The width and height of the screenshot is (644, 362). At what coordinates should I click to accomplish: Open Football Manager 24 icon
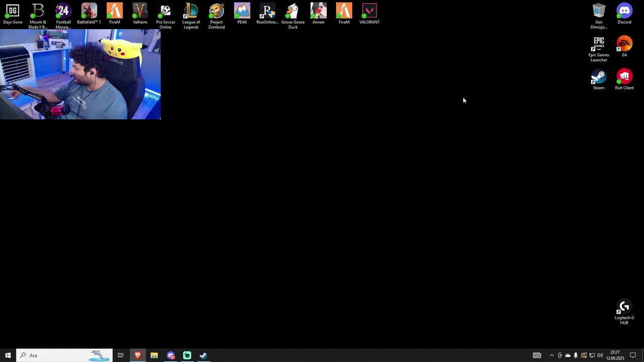[x=63, y=16]
